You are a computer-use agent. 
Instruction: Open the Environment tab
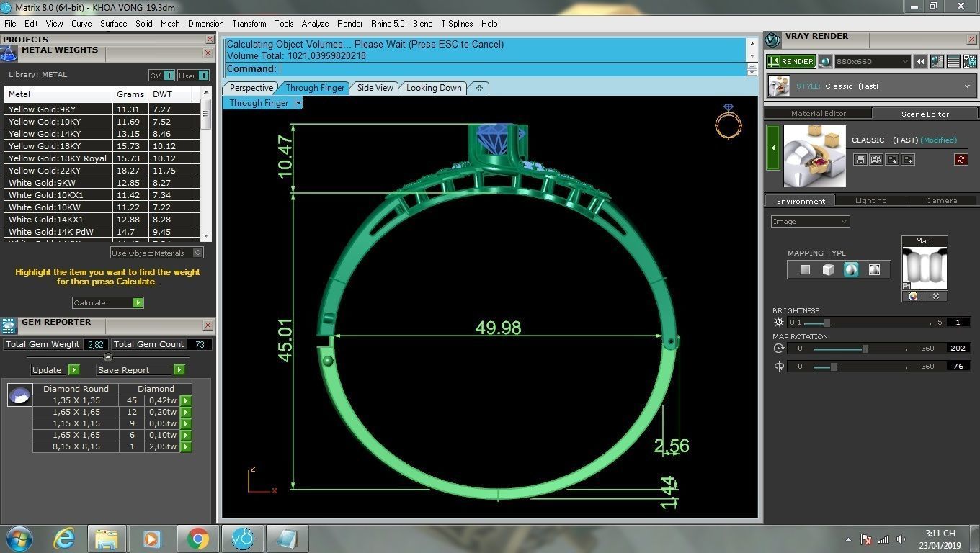(x=801, y=201)
